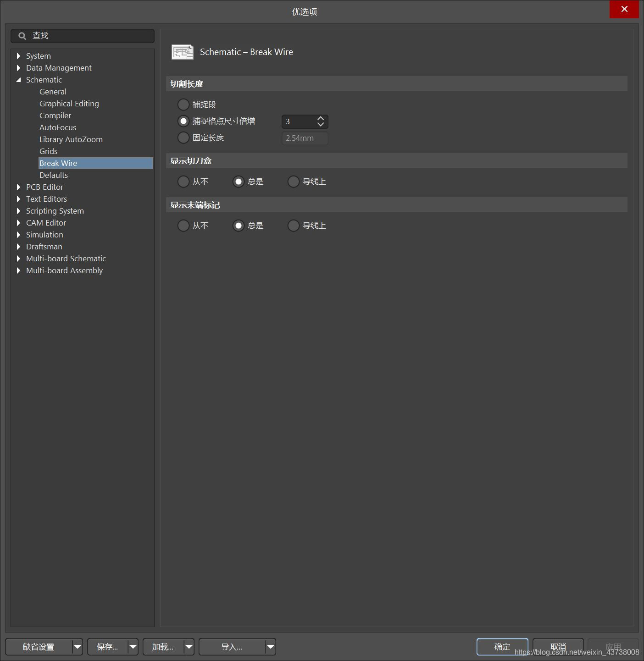
Task: Expand the CAM Editor node arrow
Action: coord(18,223)
